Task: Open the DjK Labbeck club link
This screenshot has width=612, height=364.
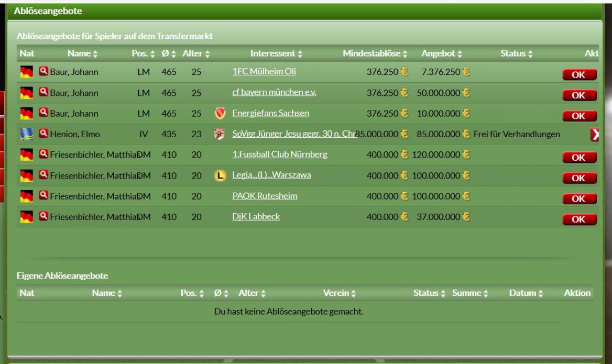Action: 256,217
